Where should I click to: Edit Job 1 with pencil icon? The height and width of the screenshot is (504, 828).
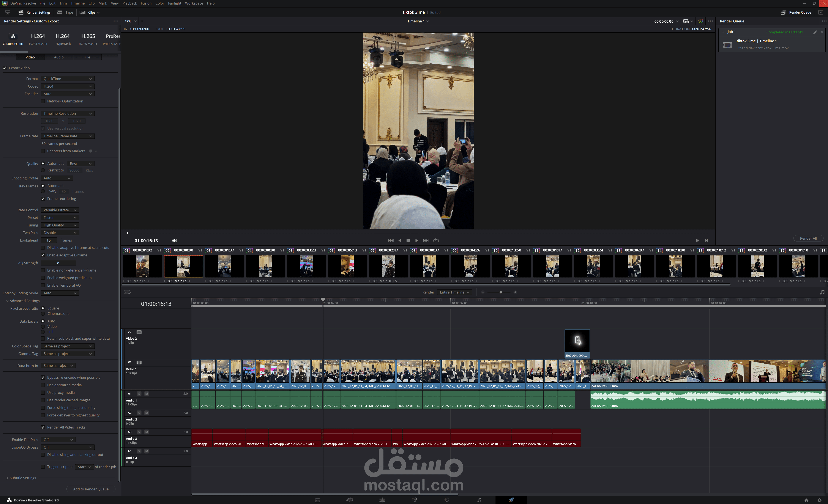(x=815, y=32)
